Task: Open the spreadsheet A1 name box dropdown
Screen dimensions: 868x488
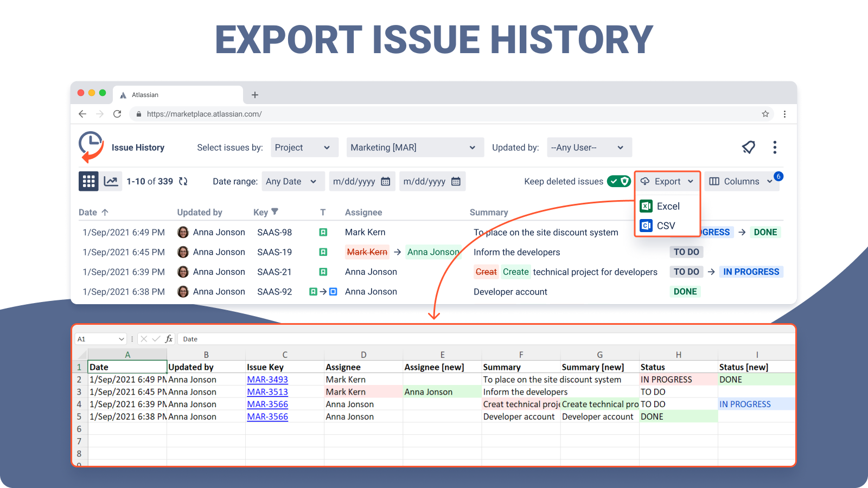Action: pos(121,339)
